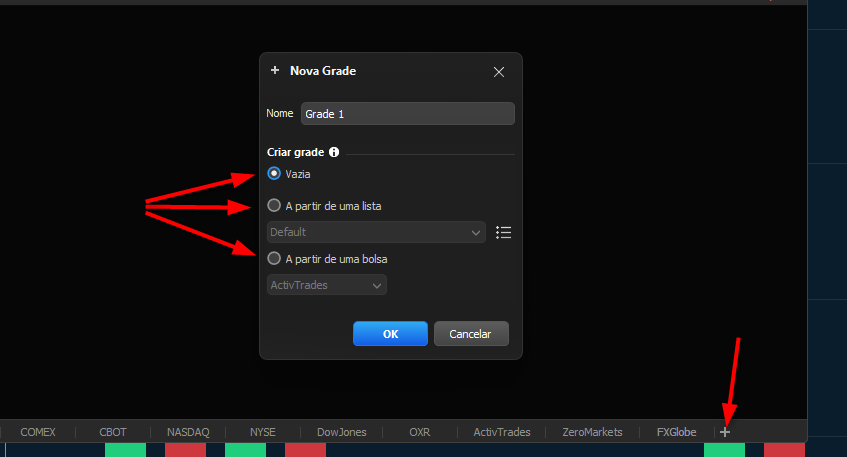847x457 pixels.
Task: Switch to the CBOT tab
Action: click(x=113, y=432)
